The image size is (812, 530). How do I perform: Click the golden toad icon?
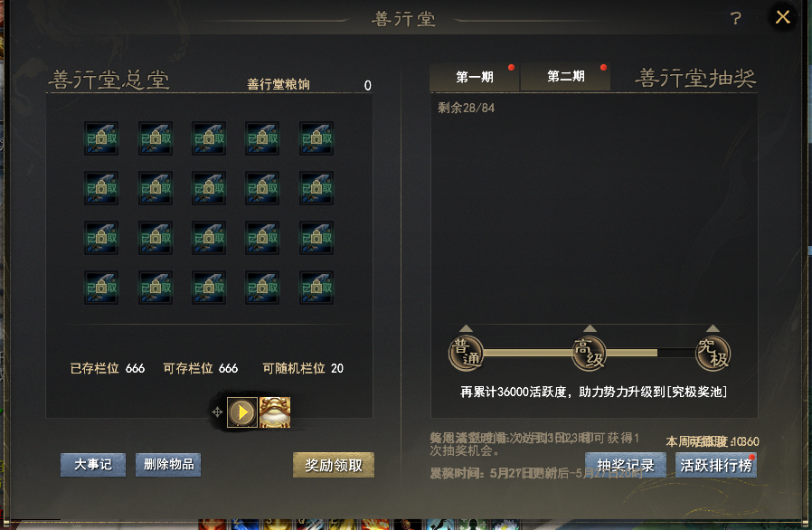tap(275, 412)
